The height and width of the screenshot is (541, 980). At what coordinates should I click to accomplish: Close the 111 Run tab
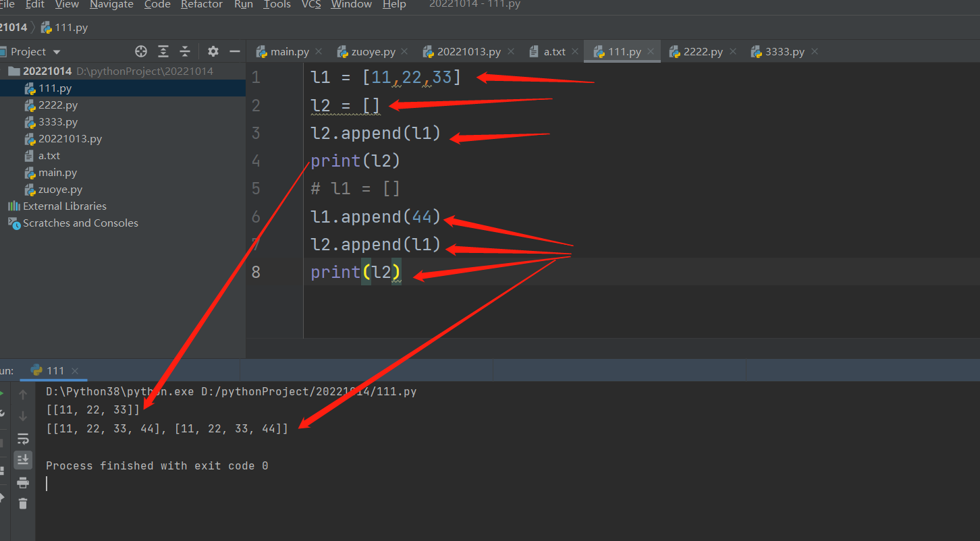click(75, 371)
